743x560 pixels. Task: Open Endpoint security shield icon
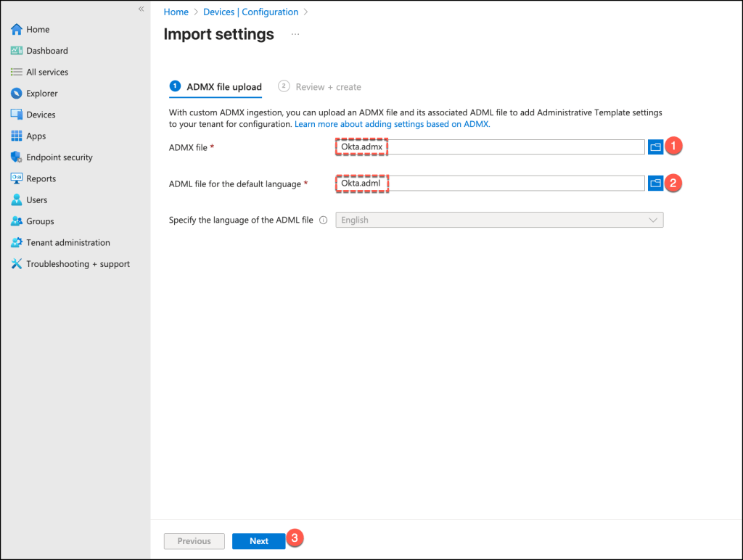coord(17,157)
